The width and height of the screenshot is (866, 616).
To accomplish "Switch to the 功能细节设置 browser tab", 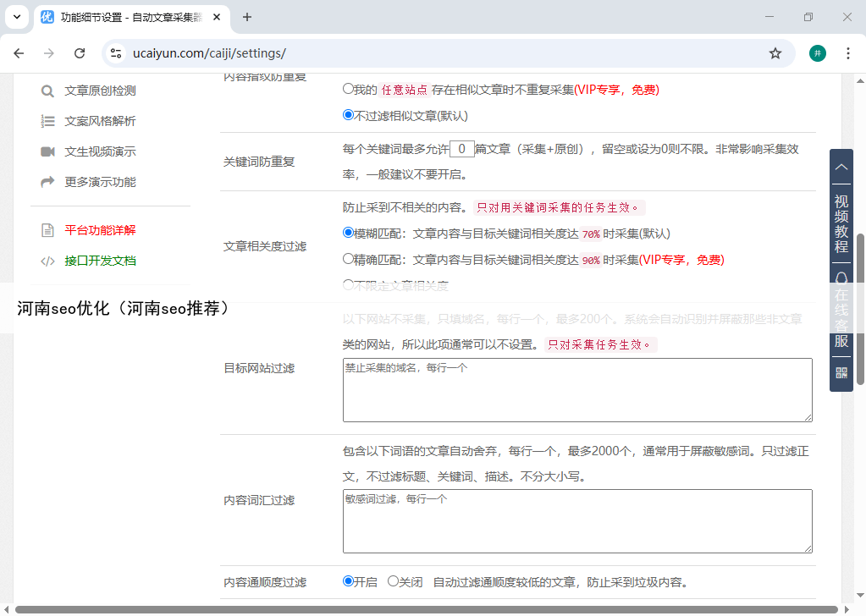I will pyautogui.click(x=127, y=17).
